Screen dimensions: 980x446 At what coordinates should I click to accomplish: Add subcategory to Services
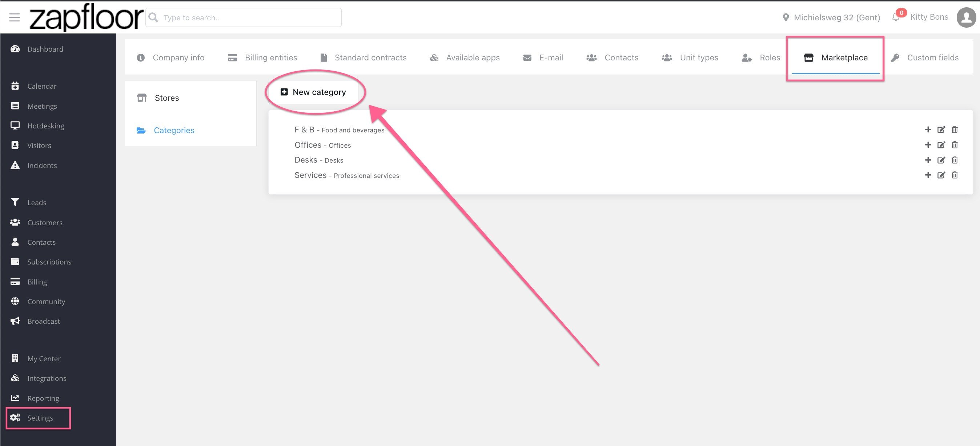[928, 175]
